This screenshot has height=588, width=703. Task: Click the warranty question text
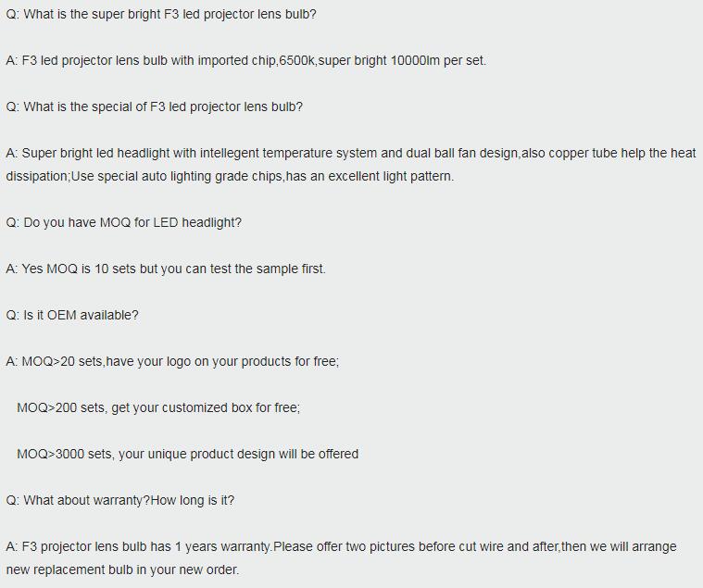point(120,501)
